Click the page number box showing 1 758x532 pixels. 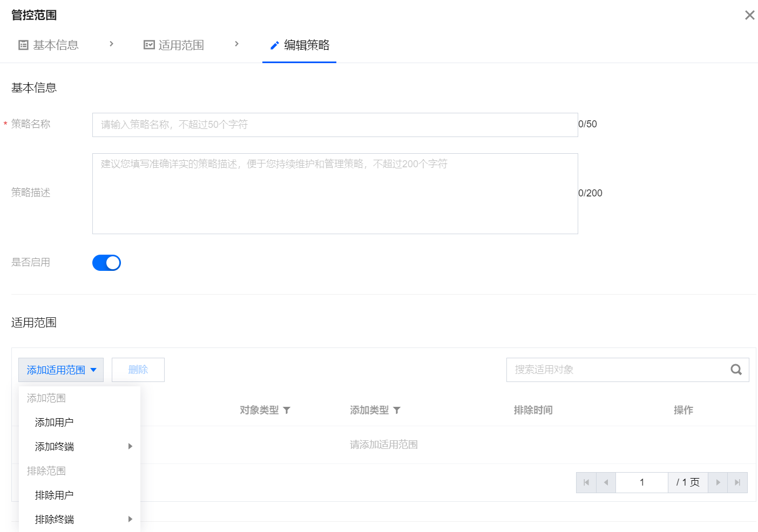click(642, 482)
